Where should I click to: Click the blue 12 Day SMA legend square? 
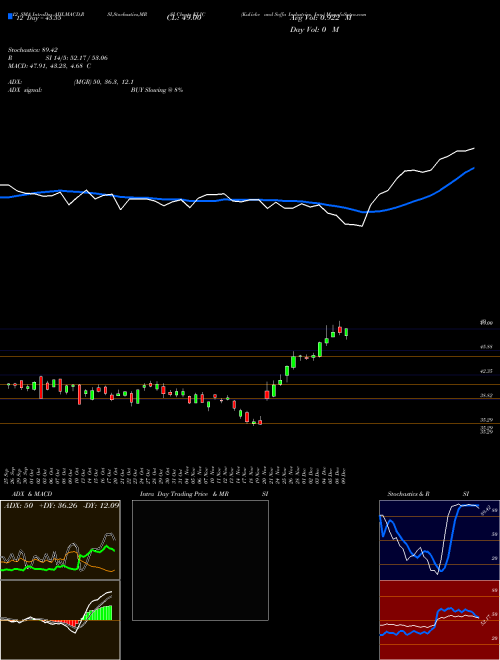coord(11,17)
